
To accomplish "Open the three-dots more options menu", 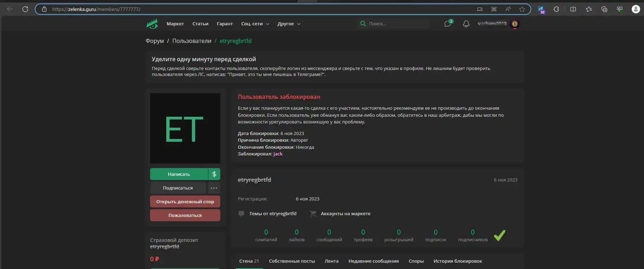I will [214, 188].
